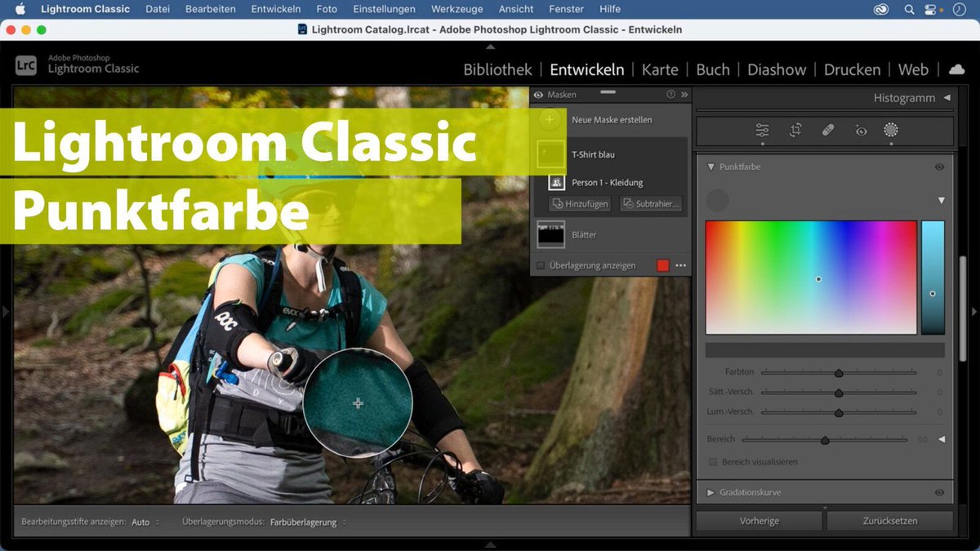
Task: Open the Datei menu
Action: pos(158,9)
